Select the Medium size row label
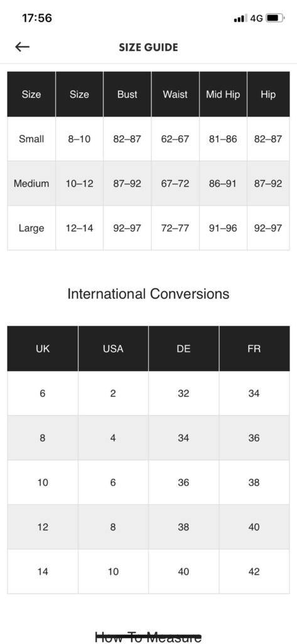 click(31, 183)
